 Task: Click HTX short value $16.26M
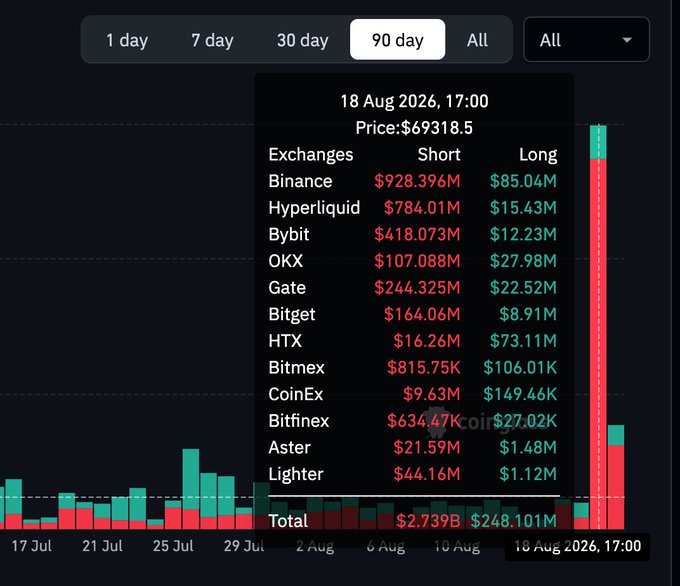point(427,341)
